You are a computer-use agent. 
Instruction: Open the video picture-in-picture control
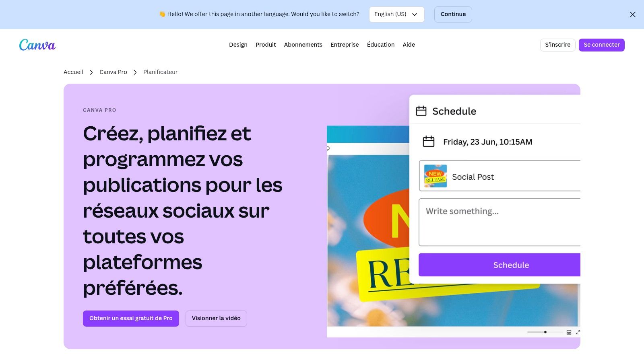tap(568, 332)
